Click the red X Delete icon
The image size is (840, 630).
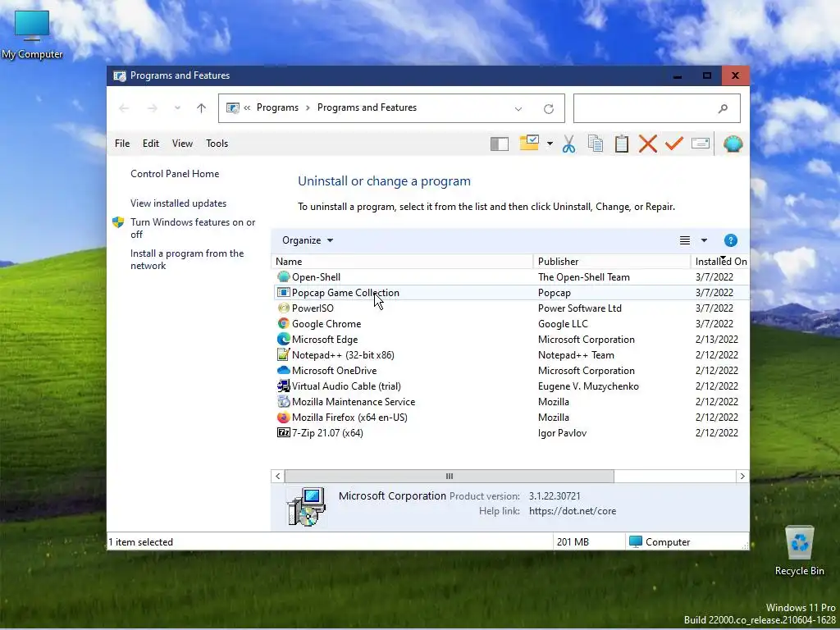(648, 144)
